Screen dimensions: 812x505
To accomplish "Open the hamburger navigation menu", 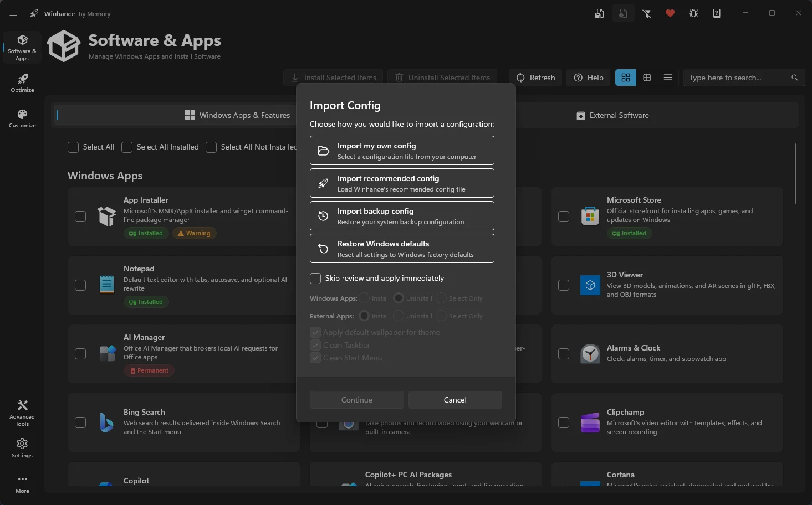I will pyautogui.click(x=13, y=13).
